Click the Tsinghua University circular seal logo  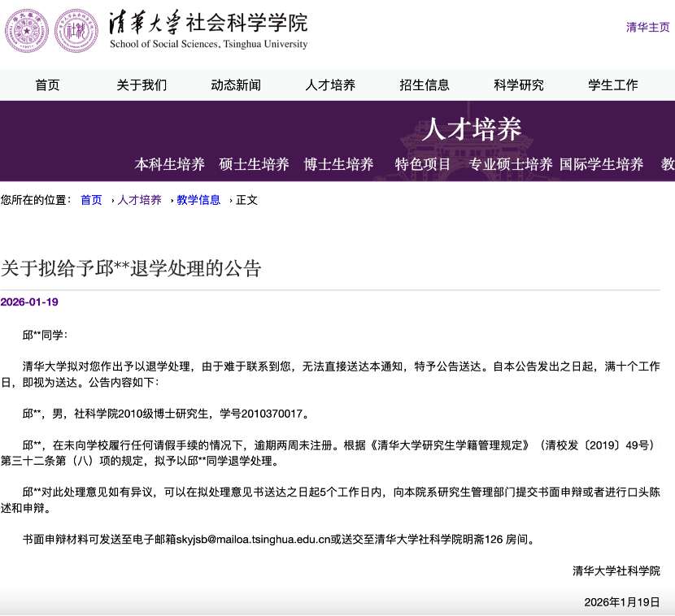[x=26, y=31]
